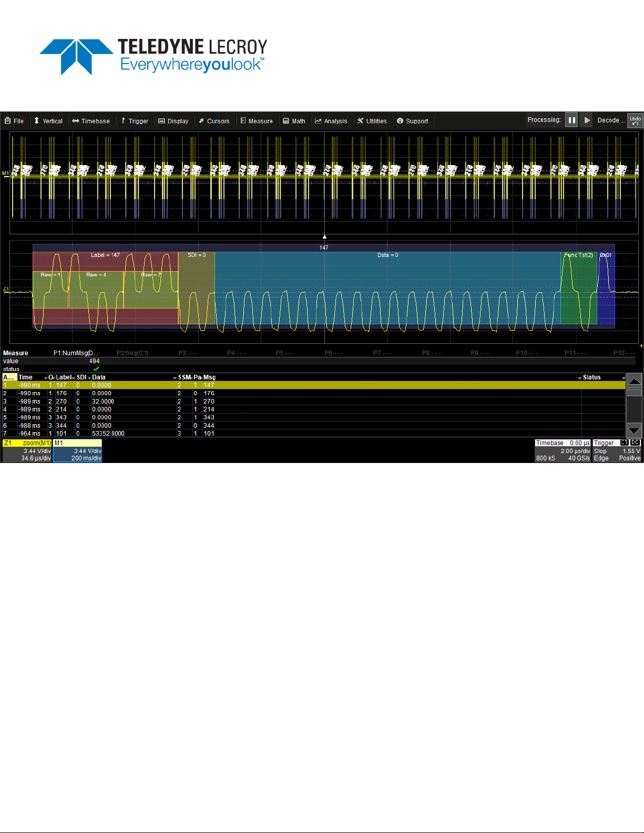The width and height of the screenshot is (644, 833).
Task: Open the Decode... shortcut button
Action: 611,120
